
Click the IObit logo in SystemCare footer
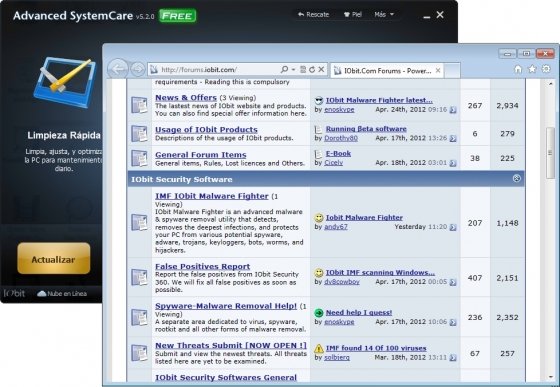(x=14, y=293)
